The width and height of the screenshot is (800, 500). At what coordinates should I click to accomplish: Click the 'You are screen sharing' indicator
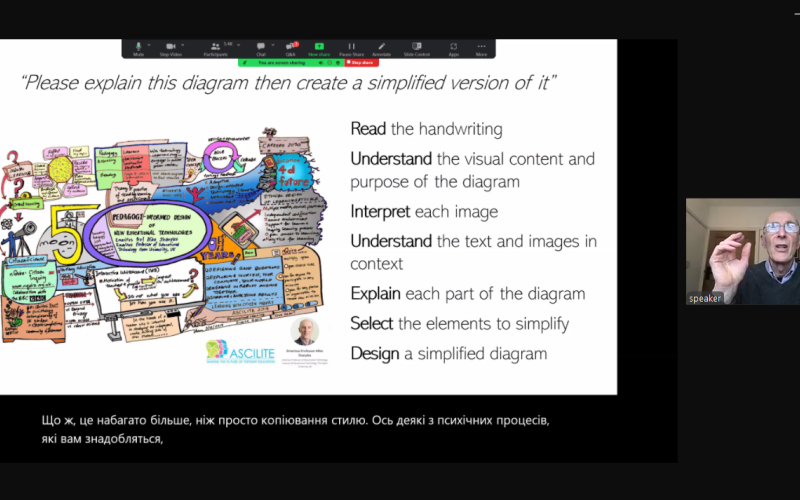(281, 63)
